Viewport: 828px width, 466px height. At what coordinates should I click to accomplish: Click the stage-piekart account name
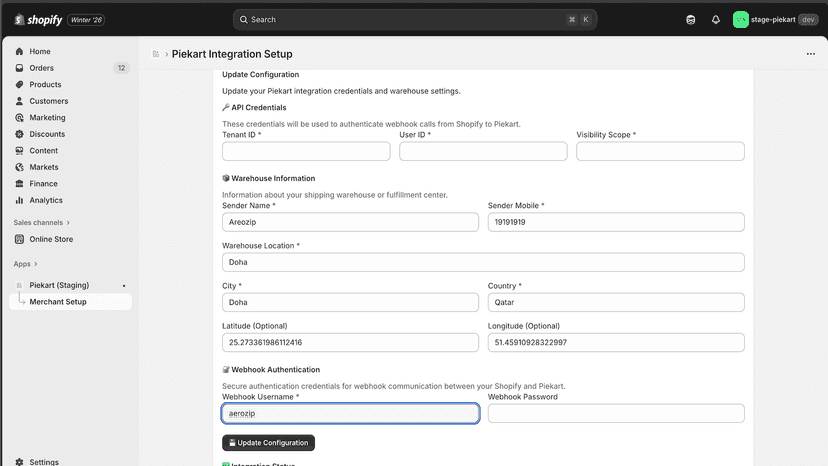click(x=773, y=20)
